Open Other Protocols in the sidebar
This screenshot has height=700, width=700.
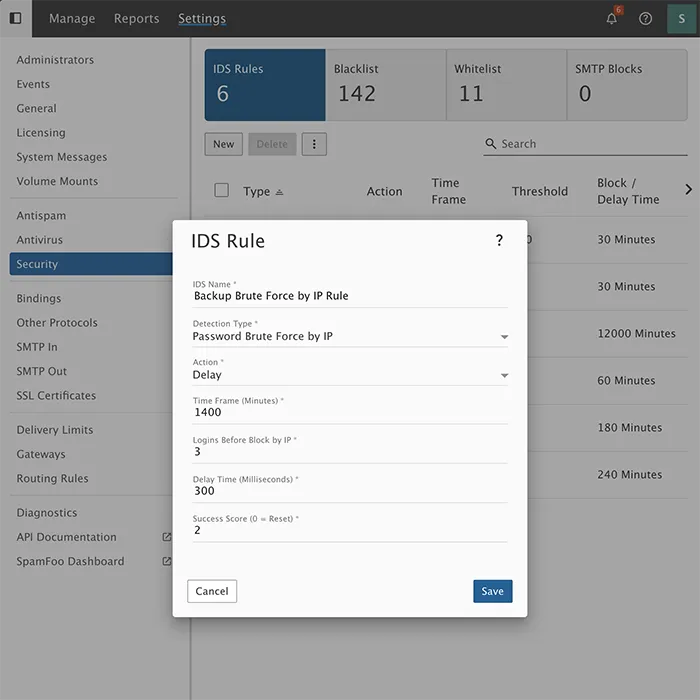57,322
